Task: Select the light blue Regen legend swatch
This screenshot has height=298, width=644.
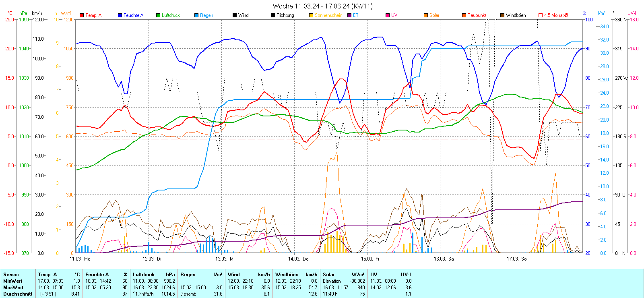Action: (x=196, y=15)
